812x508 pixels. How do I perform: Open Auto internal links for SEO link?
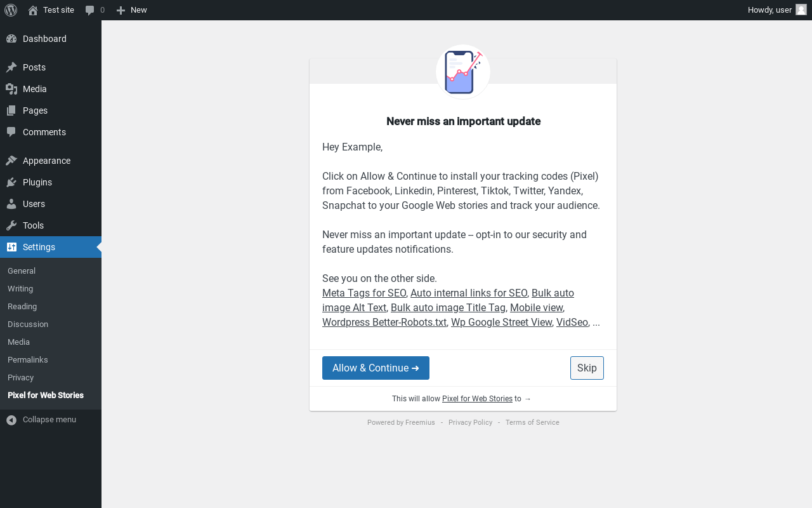[x=469, y=293]
